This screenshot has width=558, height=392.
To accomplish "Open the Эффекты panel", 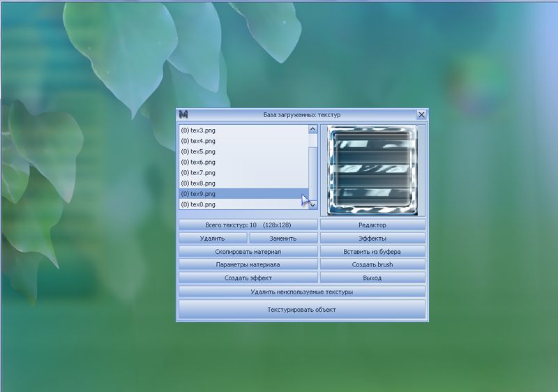I will (x=372, y=238).
